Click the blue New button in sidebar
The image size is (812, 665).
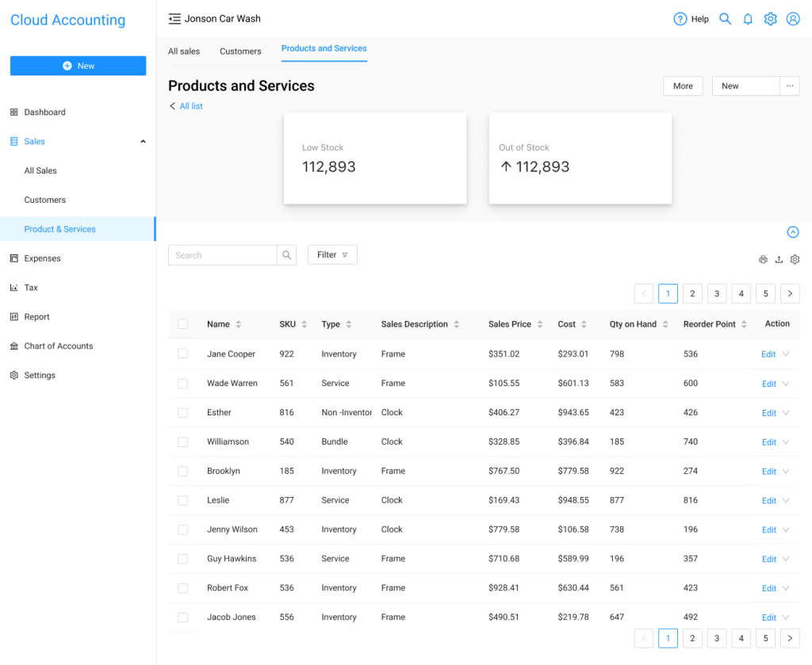coord(78,66)
